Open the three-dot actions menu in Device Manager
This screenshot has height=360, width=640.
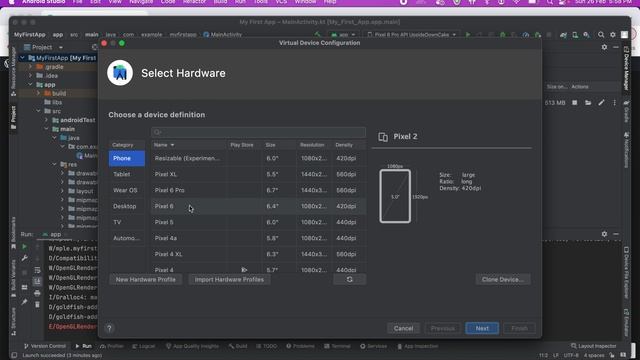(614, 103)
